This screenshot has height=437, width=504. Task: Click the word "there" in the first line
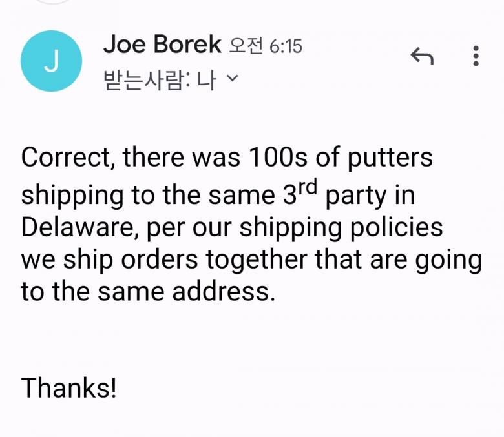[x=152, y=158]
